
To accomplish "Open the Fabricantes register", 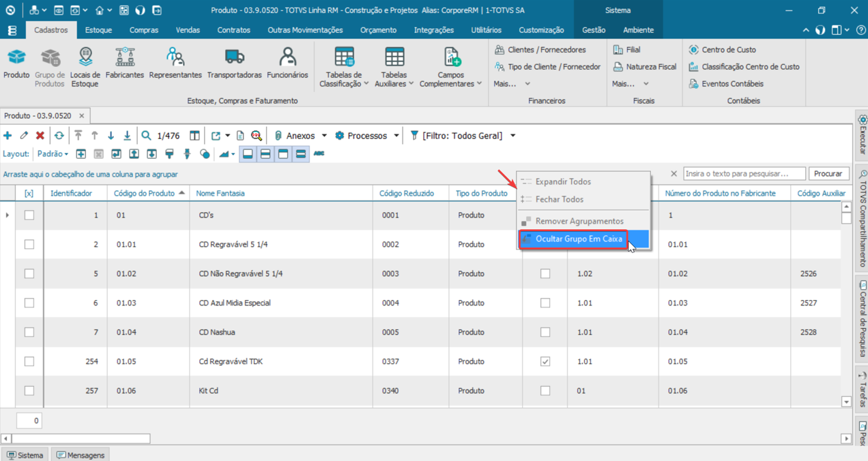I will pos(125,63).
